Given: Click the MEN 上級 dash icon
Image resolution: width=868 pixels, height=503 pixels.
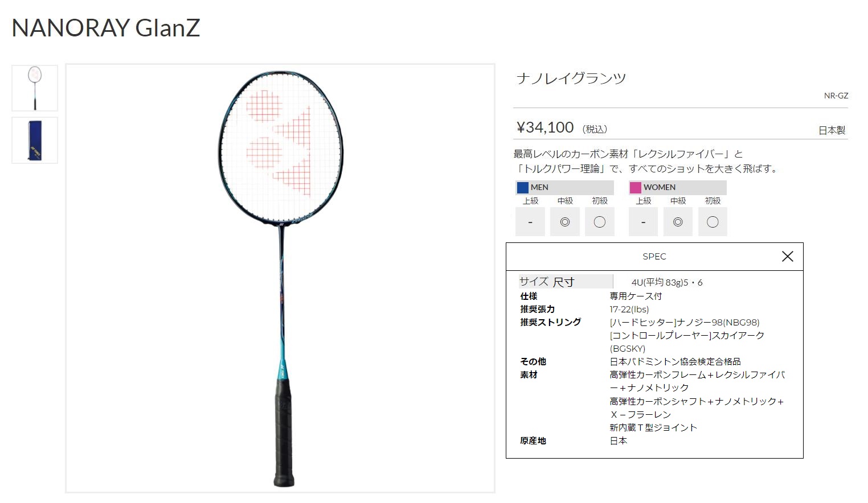Looking at the screenshot, I should pos(530,222).
